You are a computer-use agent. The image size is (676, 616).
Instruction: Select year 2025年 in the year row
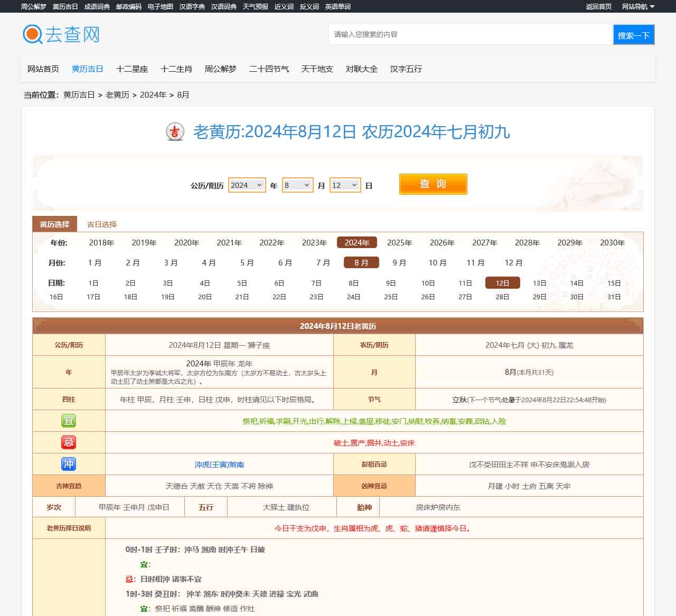click(x=399, y=243)
